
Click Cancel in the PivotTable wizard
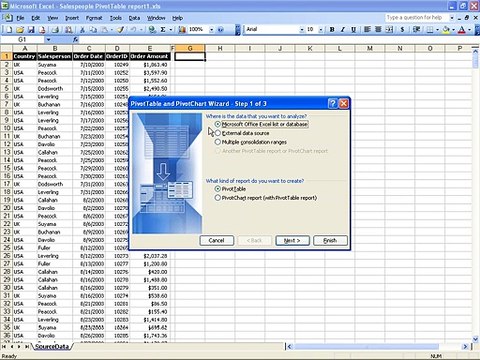[x=217, y=240]
